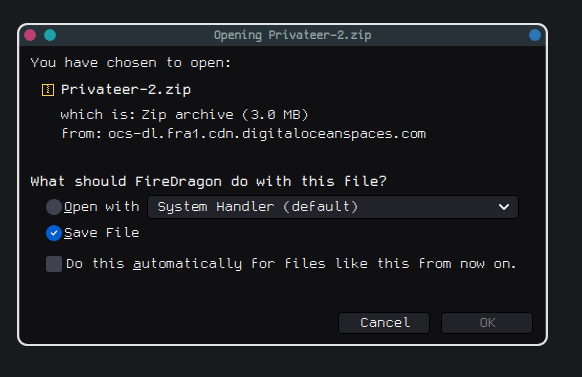Viewport: 582px width, 377px height.
Task: Click the 'Save File' text label
Action: click(x=102, y=233)
